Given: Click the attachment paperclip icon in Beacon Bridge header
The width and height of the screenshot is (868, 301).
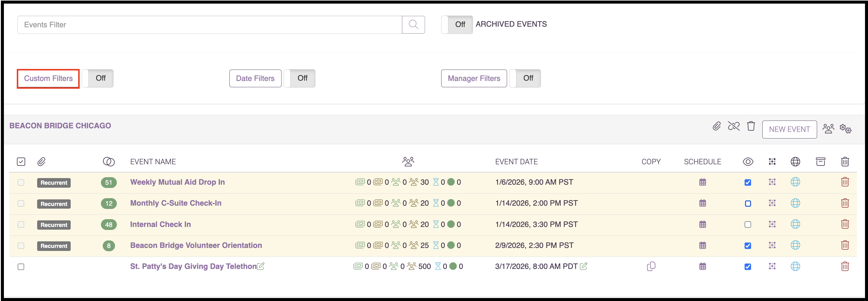Looking at the screenshot, I should (716, 126).
